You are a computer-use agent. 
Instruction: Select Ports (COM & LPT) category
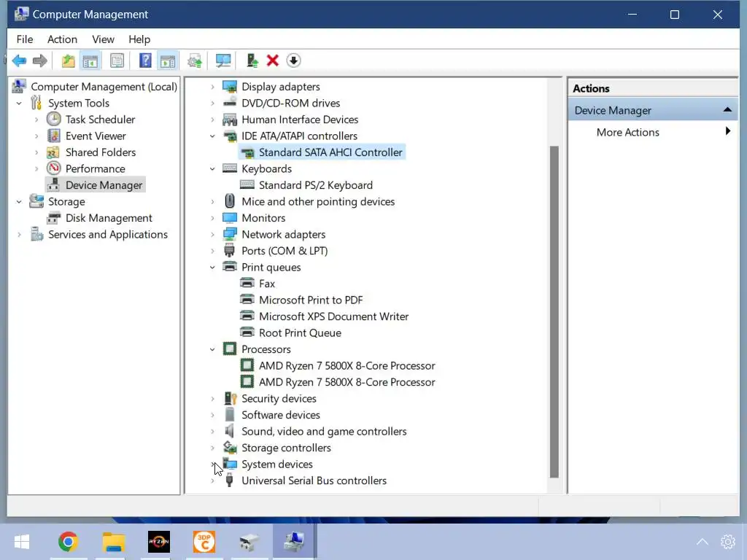click(285, 251)
